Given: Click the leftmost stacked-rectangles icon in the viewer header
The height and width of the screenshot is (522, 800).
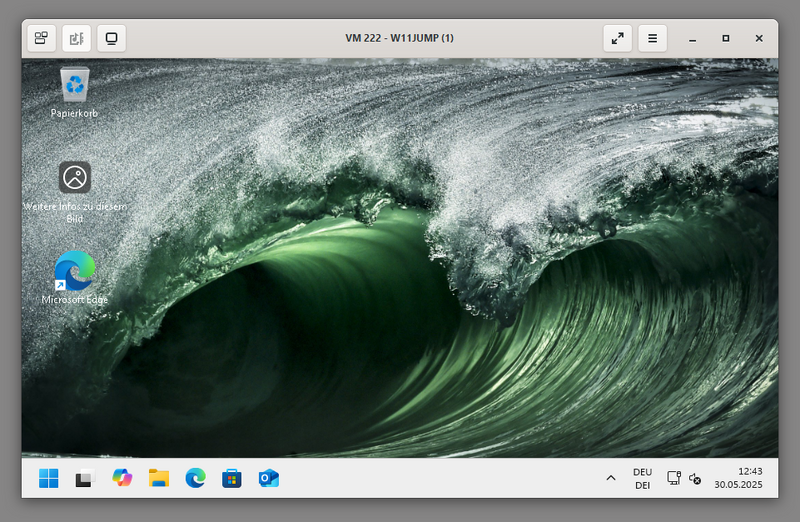Looking at the screenshot, I should (41, 39).
